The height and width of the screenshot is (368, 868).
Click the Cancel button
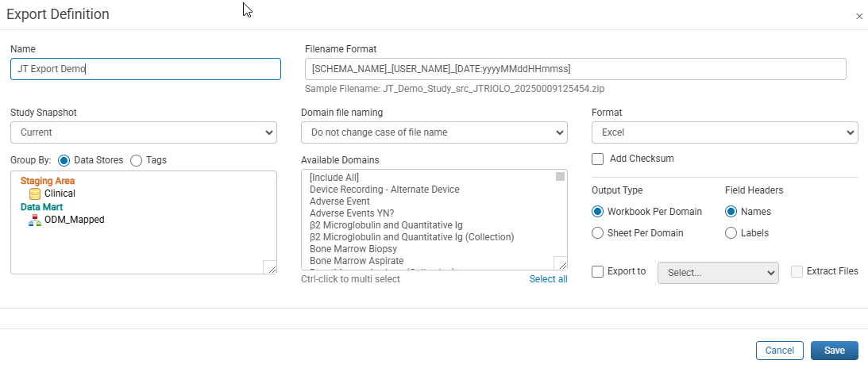[x=779, y=351]
